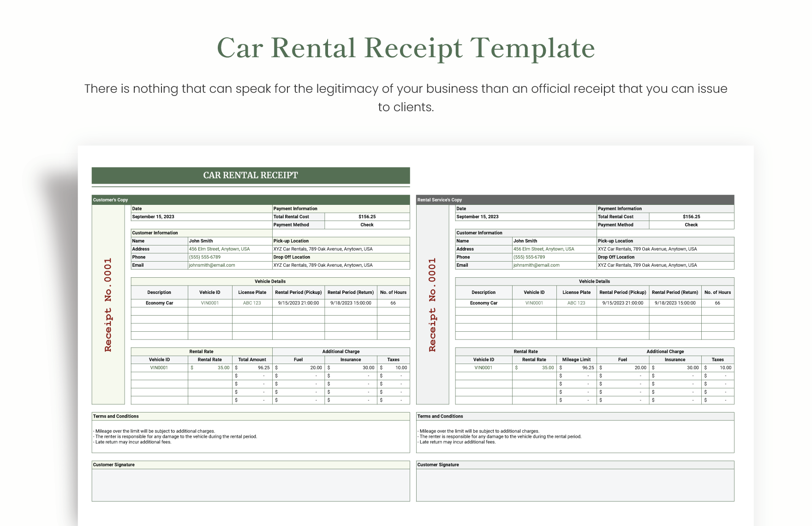Viewport: 812px width, 526px height.
Task: Click 'Customer Information' heading in Customer's Copy
Action: click(155, 233)
